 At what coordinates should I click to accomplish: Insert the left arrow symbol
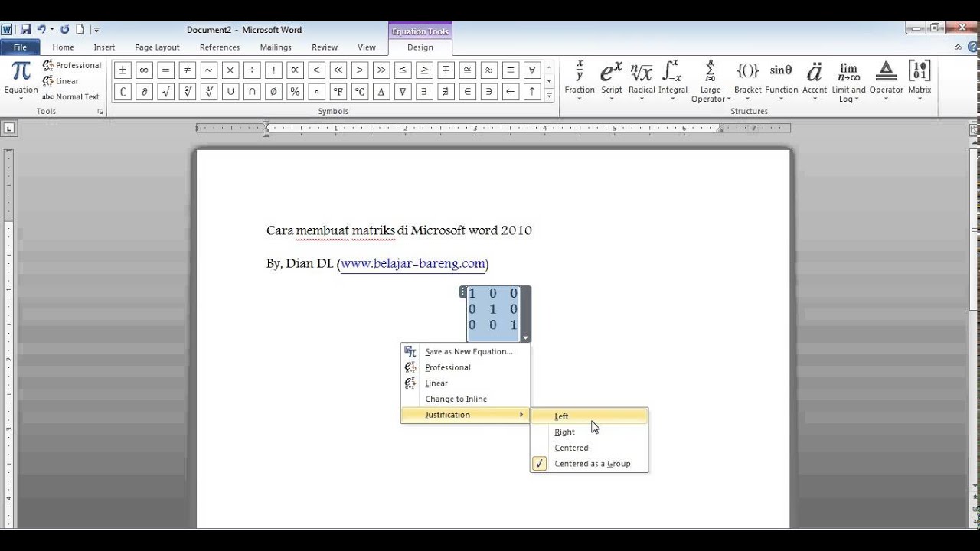coord(511,92)
